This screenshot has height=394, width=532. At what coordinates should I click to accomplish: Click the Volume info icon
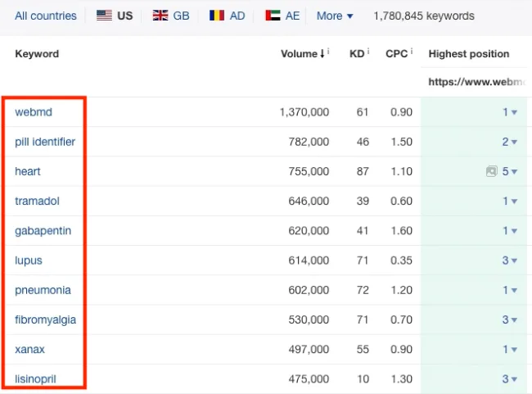(x=328, y=52)
